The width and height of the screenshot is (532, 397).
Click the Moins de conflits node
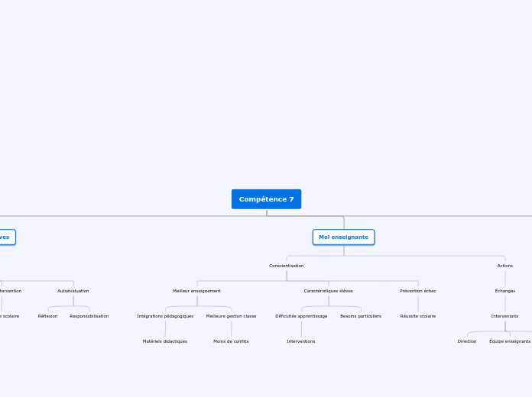[x=231, y=341]
